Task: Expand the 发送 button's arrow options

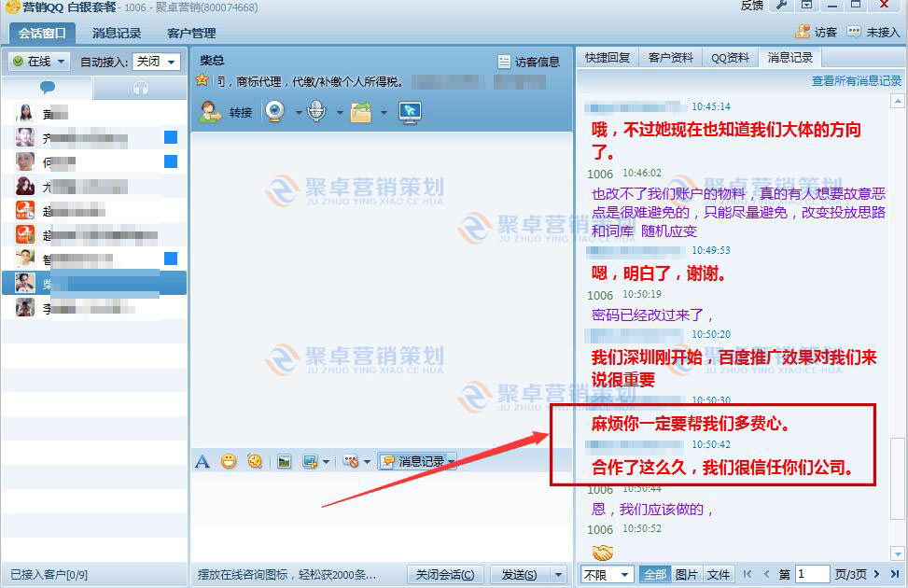Action: point(558,575)
